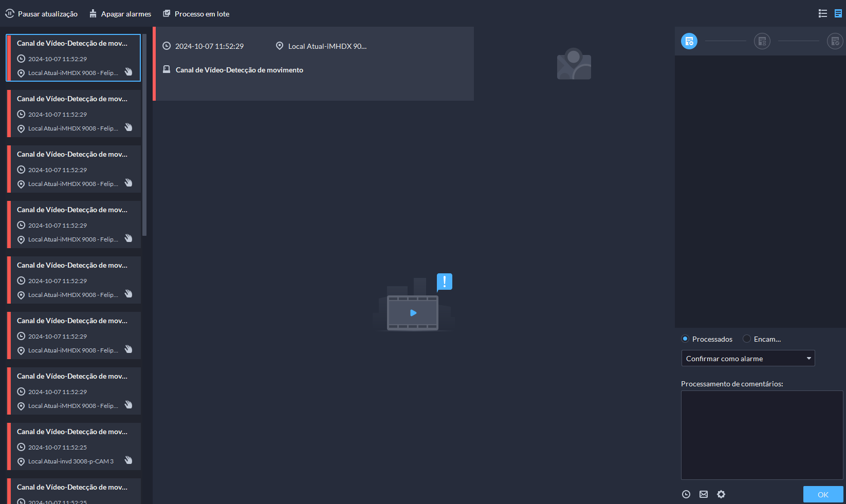Click Apagar alarmes in the toolbar
Image resolution: width=846 pixels, height=504 pixels.
click(120, 14)
